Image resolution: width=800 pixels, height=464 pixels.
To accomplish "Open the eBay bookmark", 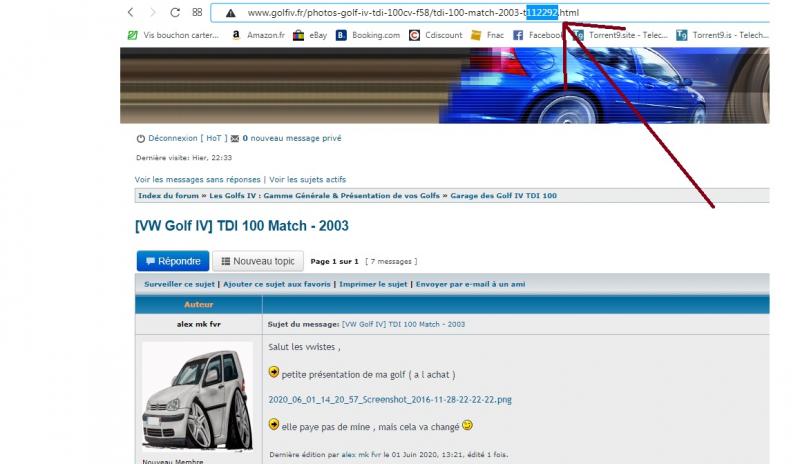I will [318, 35].
